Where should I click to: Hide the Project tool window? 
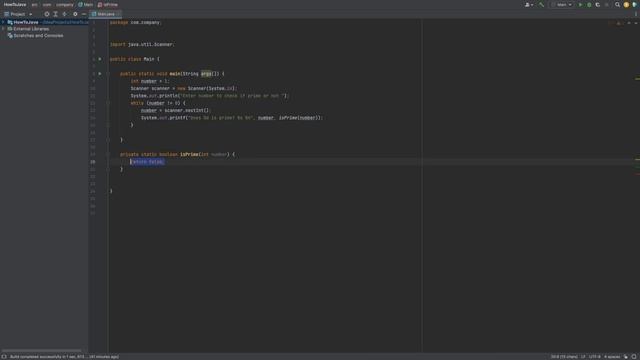(x=84, y=14)
